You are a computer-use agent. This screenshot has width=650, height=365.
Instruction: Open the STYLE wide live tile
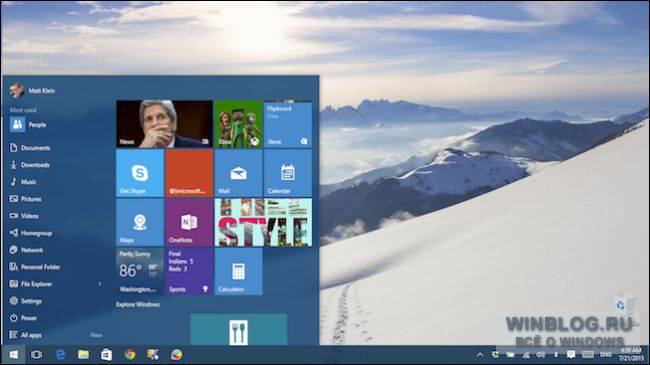(x=263, y=222)
